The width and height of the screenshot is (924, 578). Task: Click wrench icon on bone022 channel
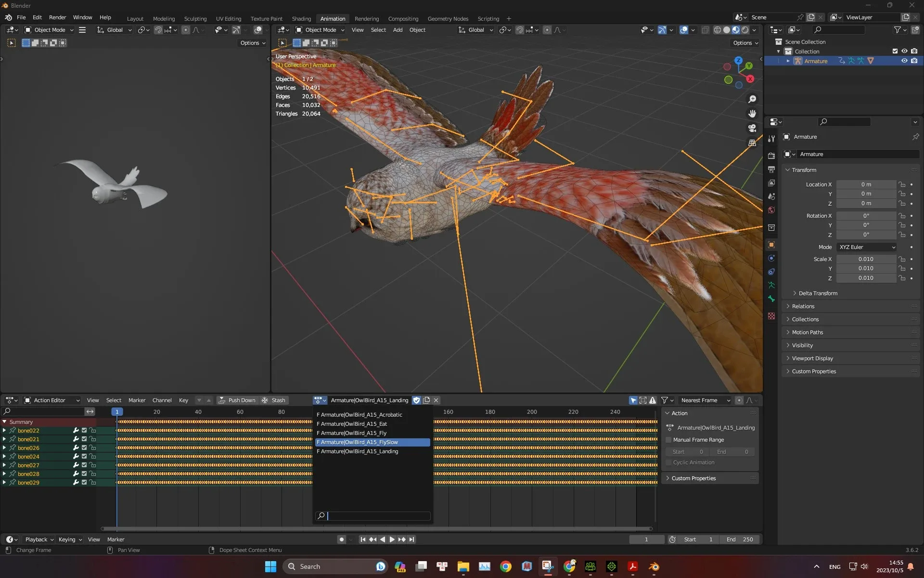tap(76, 431)
